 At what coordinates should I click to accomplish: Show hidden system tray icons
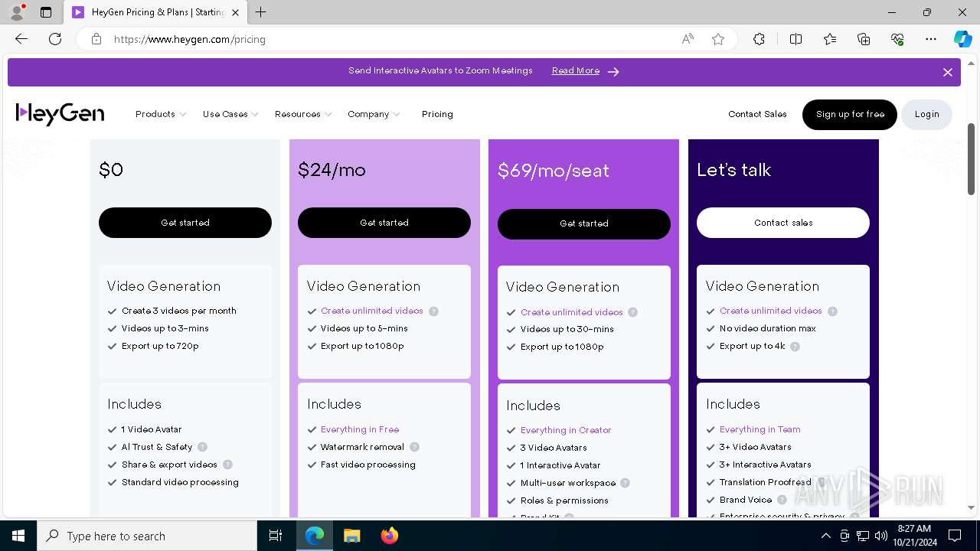coord(825,536)
